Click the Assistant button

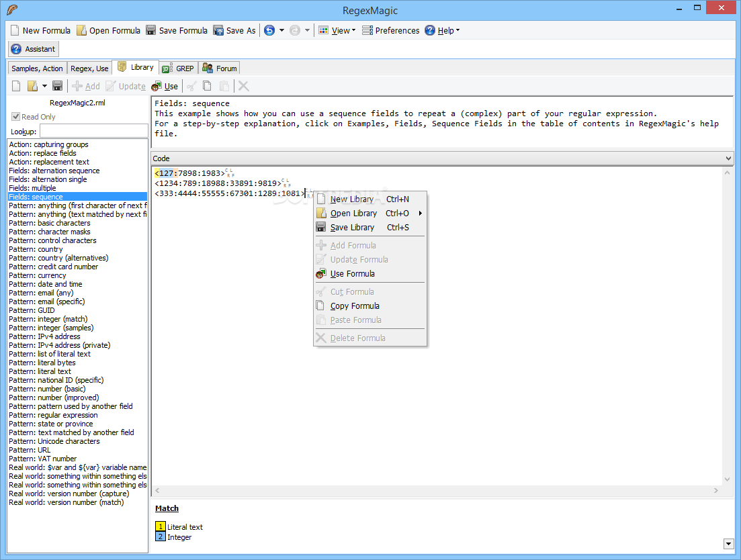33,49
